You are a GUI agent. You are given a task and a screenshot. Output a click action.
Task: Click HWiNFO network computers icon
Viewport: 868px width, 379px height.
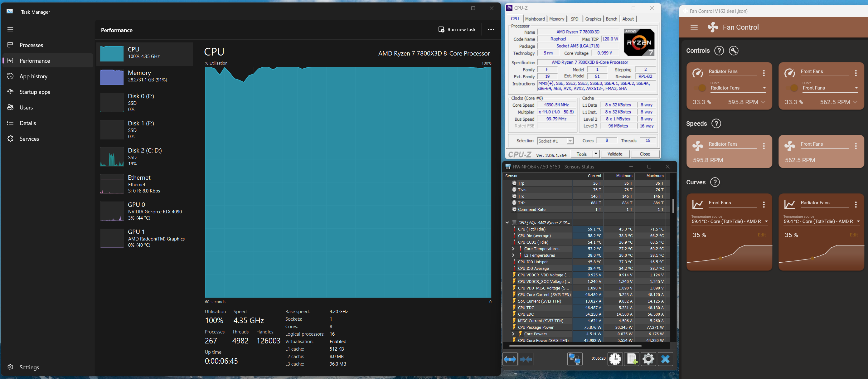click(x=575, y=359)
